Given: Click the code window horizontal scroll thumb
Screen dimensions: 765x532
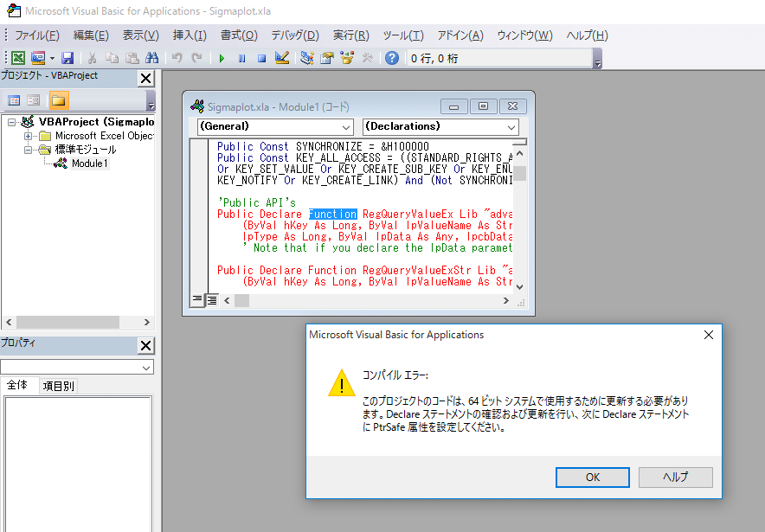Looking at the screenshot, I should tap(242, 301).
